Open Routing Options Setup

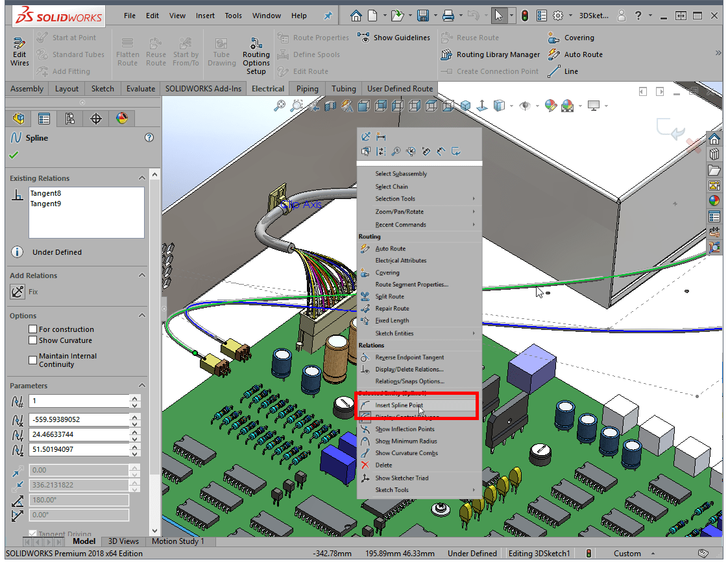pyautogui.click(x=256, y=54)
